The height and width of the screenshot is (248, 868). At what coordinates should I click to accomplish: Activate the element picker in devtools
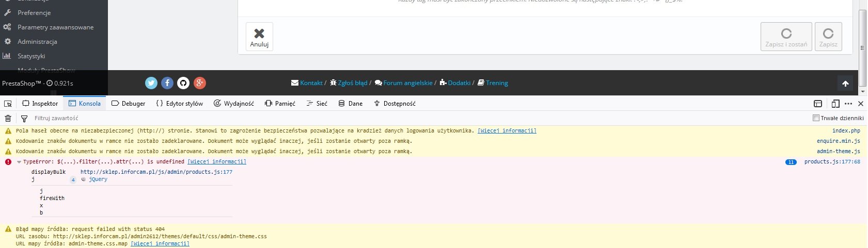coord(8,104)
